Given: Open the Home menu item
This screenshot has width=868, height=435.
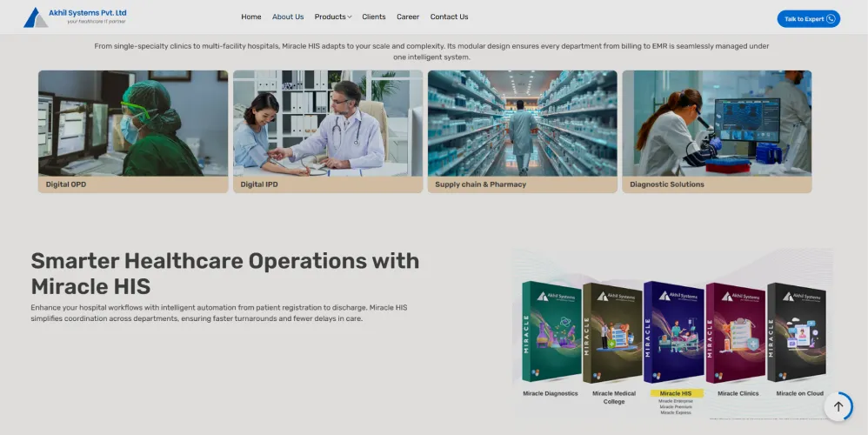Looking at the screenshot, I should click(x=250, y=17).
